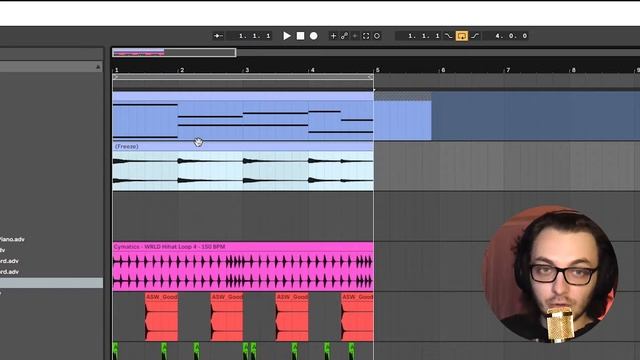Select the loop brace above the clips
Viewport: 640px width, 360px height.
pos(243,77)
